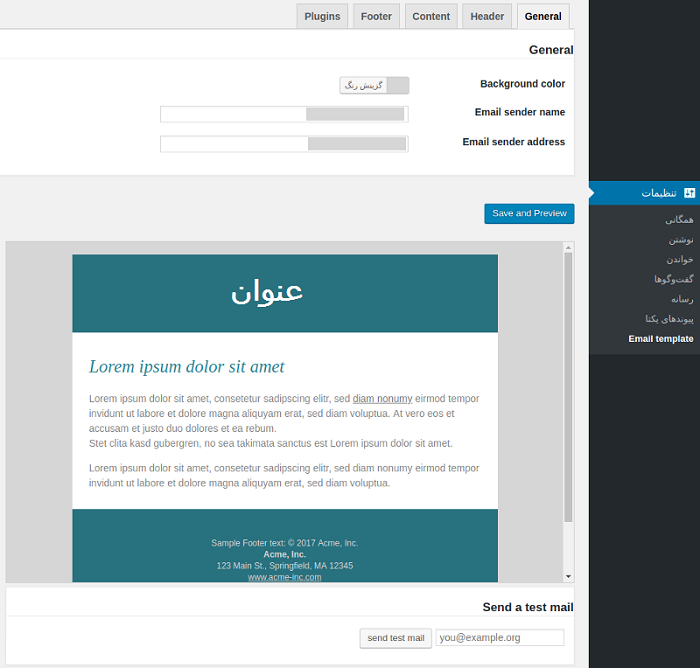The image size is (700, 668).
Task: Open the Plugins tab
Action: [x=322, y=16]
